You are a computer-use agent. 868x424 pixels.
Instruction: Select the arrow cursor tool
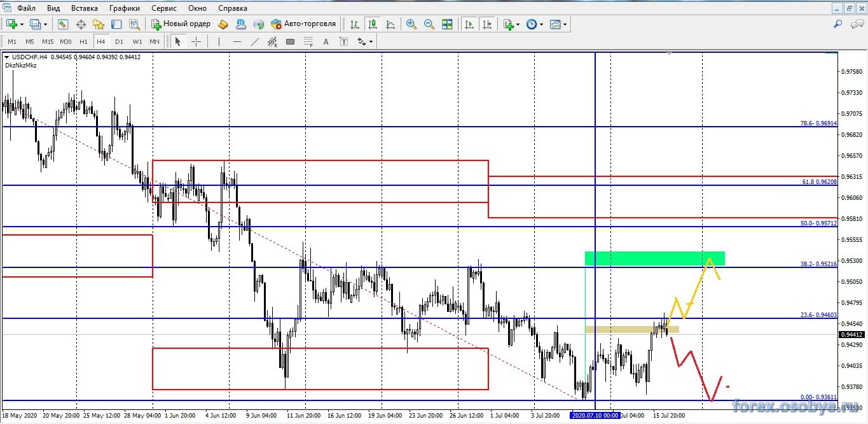[x=178, y=41]
